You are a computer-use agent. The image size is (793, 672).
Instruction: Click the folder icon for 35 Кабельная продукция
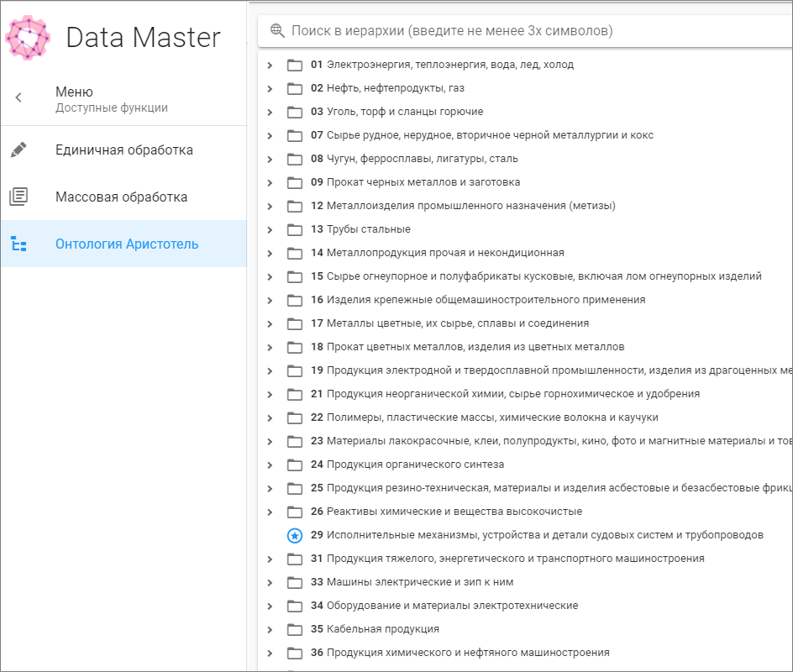(295, 629)
